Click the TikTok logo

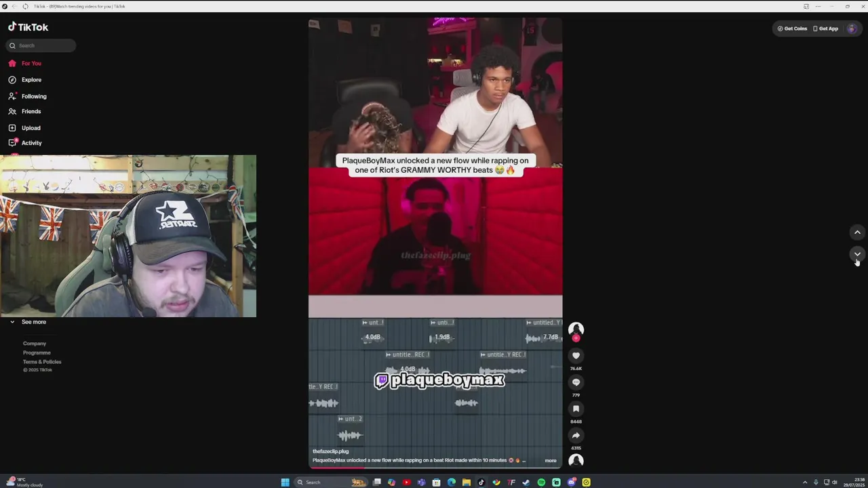(x=28, y=27)
